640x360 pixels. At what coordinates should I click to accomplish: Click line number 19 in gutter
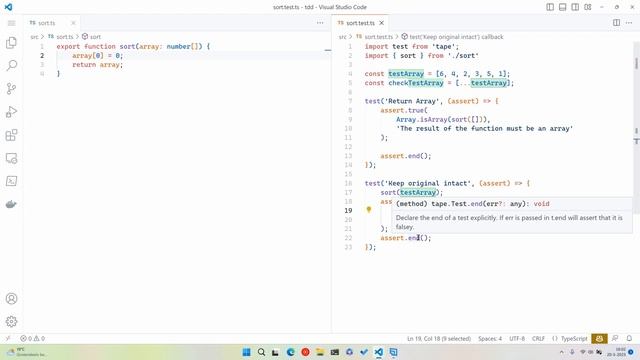coord(348,211)
